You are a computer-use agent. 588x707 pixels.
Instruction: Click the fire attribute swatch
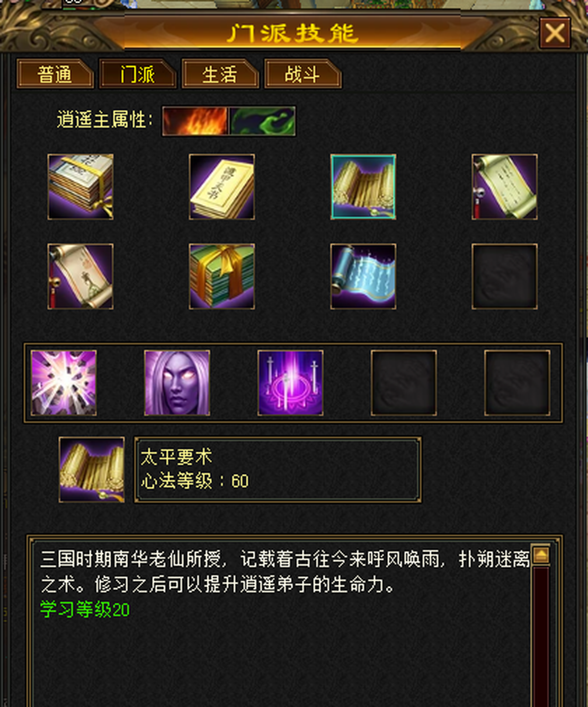[195, 121]
